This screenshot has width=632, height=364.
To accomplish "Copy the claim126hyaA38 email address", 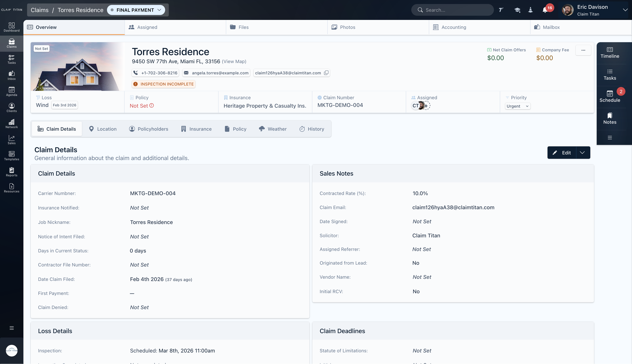I will (326, 73).
